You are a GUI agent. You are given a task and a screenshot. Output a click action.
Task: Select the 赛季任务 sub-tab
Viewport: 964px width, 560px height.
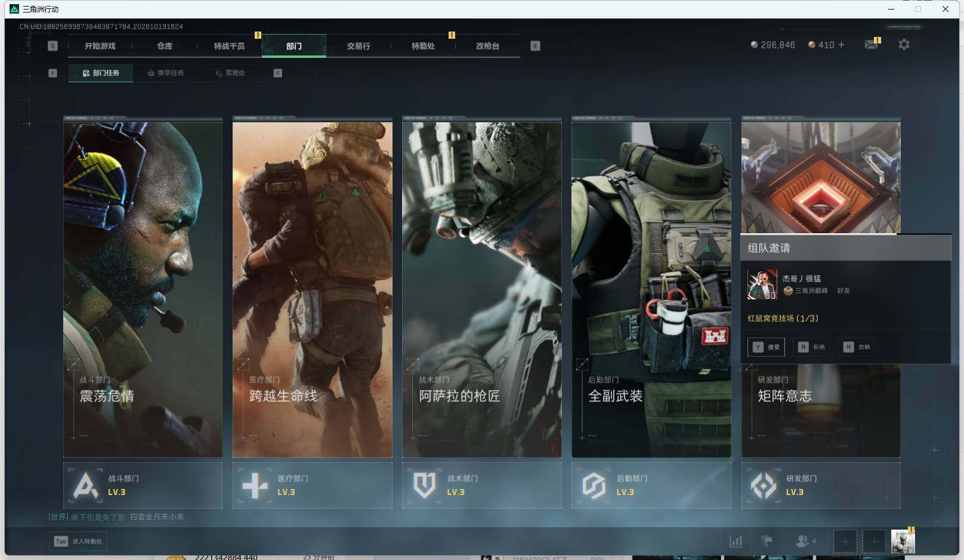point(166,73)
